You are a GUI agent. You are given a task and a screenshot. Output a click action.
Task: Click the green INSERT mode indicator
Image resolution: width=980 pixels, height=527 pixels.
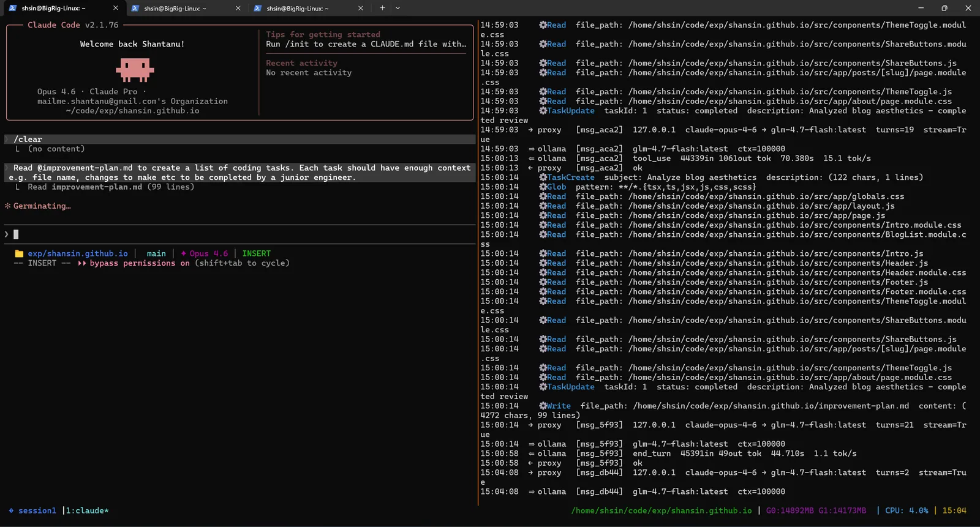coord(256,253)
